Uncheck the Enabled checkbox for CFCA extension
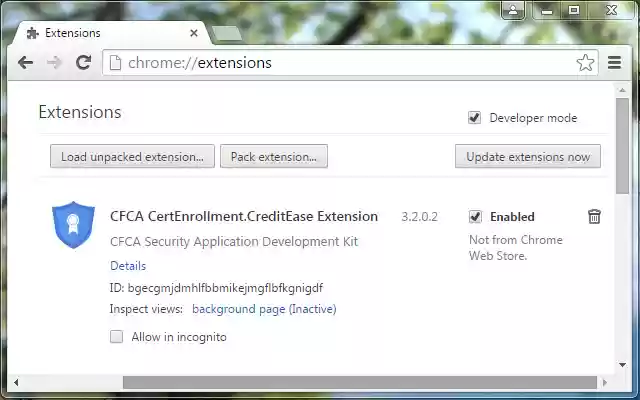Viewport: 640px width, 400px height. [x=475, y=217]
